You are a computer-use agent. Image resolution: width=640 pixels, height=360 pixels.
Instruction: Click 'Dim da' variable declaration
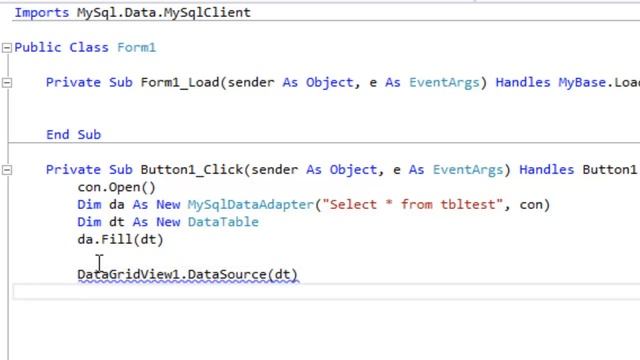[x=101, y=204]
